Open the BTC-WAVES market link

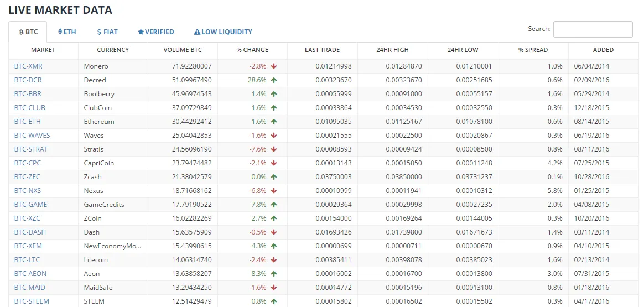click(x=32, y=135)
